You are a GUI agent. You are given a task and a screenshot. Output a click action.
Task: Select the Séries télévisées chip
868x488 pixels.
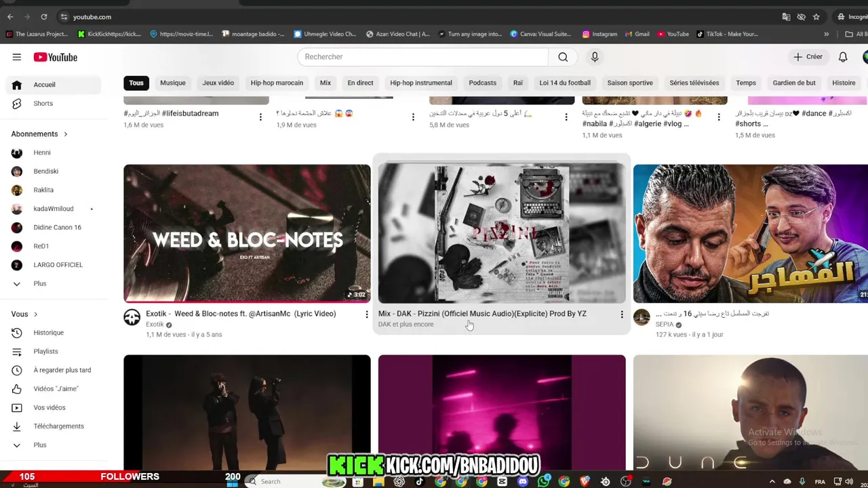tap(694, 83)
